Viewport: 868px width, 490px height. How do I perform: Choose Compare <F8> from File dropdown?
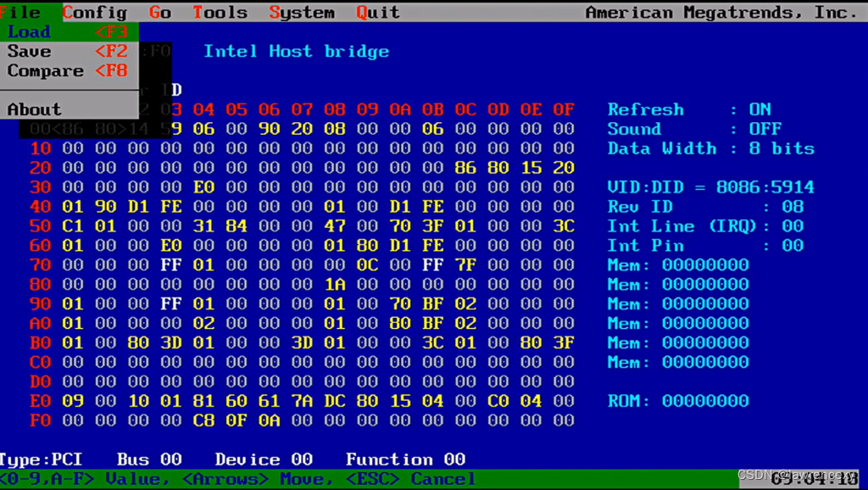click(x=69, y=71)
